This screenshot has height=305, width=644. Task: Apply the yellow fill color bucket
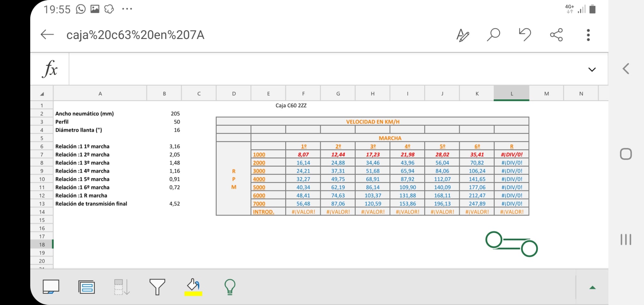193,287
